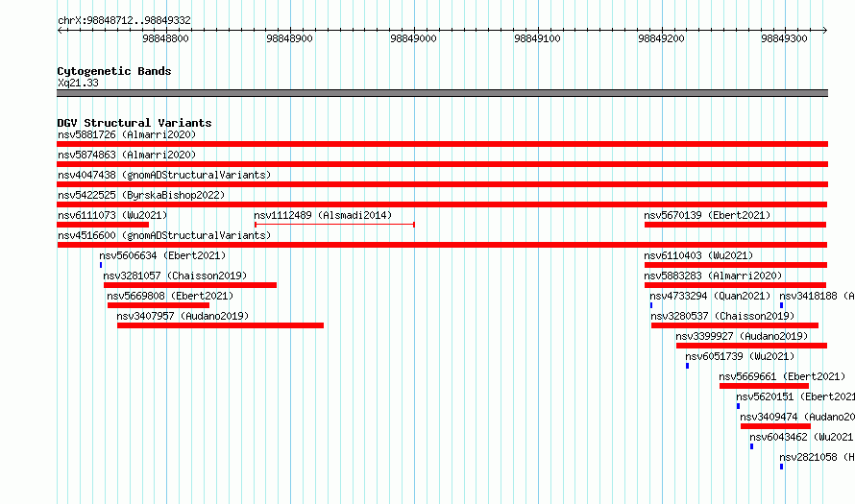Click the thin red nsv1112489 variant span
855x504 pixels.
click(334, 225)
